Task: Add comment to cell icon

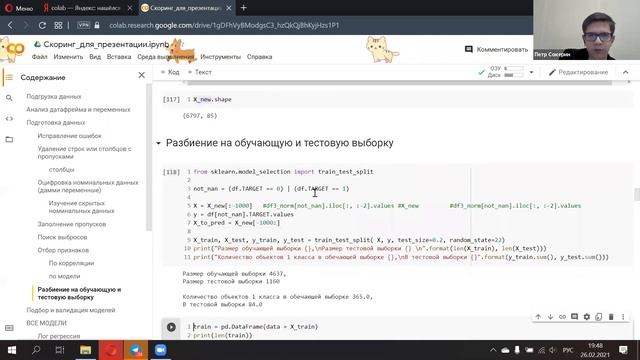Action: pos(574,317)
